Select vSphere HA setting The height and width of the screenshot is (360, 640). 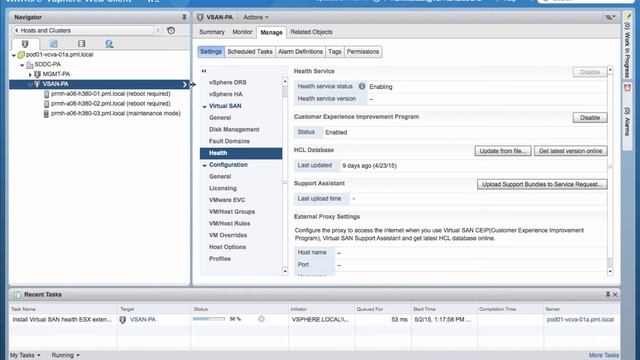[226, 94]
